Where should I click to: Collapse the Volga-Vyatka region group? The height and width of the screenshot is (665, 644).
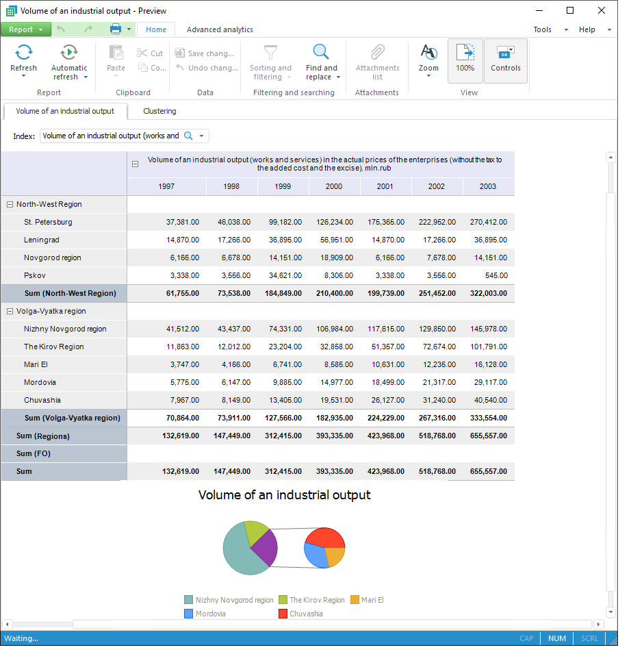pyautogui.click(x=10, y=311)
